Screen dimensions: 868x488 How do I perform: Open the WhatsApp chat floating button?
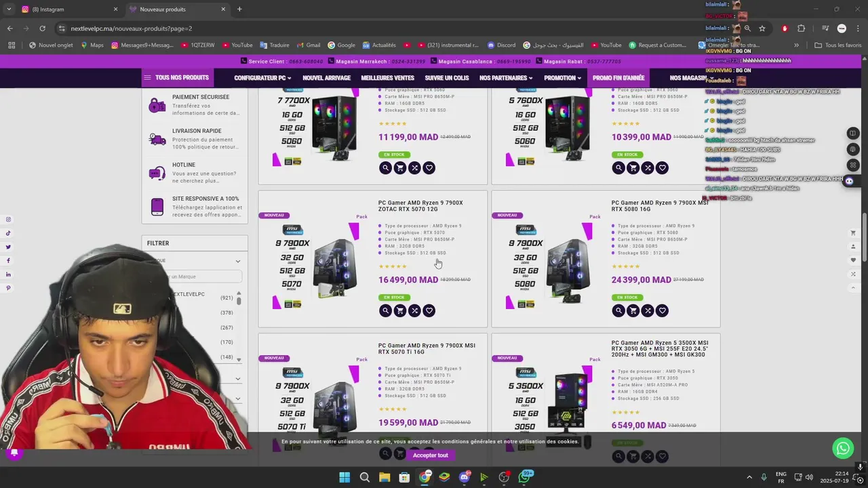coord(843,448)
